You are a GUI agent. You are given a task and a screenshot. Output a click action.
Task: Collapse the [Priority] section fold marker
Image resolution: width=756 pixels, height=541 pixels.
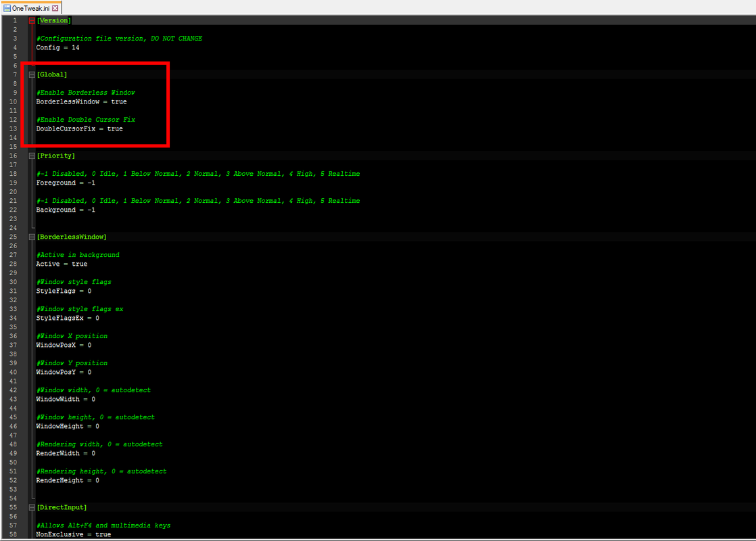coord(32,156)
